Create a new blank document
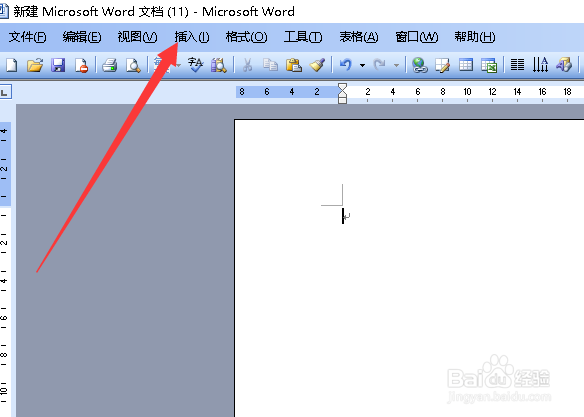Screen dimensions: 584x417 pos(12,65)
